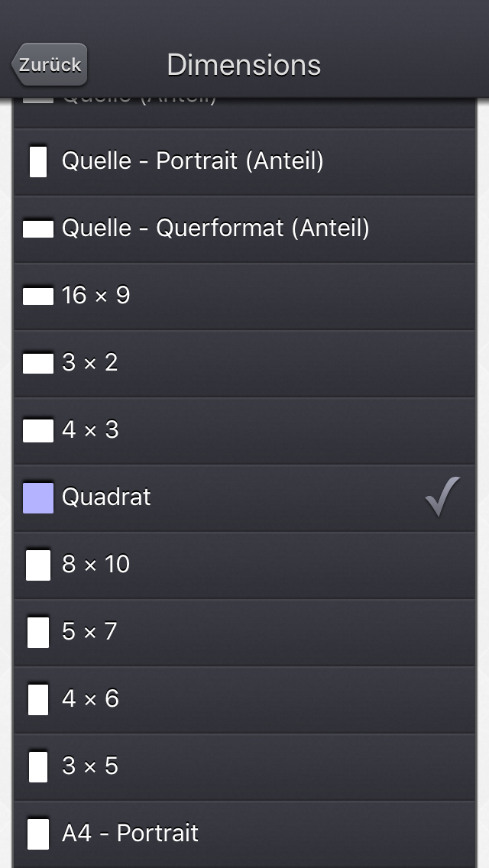Image resolution: width=489 pixels, height=868 pixels.
Task: Select the Quelle - Querformat (Anteil) option
Action: 215,228
